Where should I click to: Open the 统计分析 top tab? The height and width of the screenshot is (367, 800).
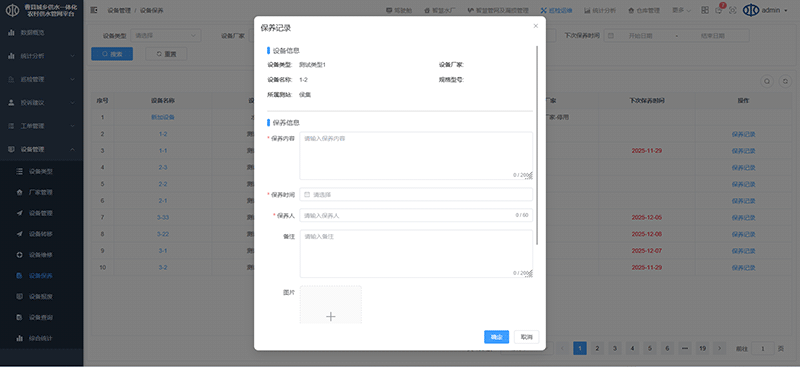tap(600, 10)
